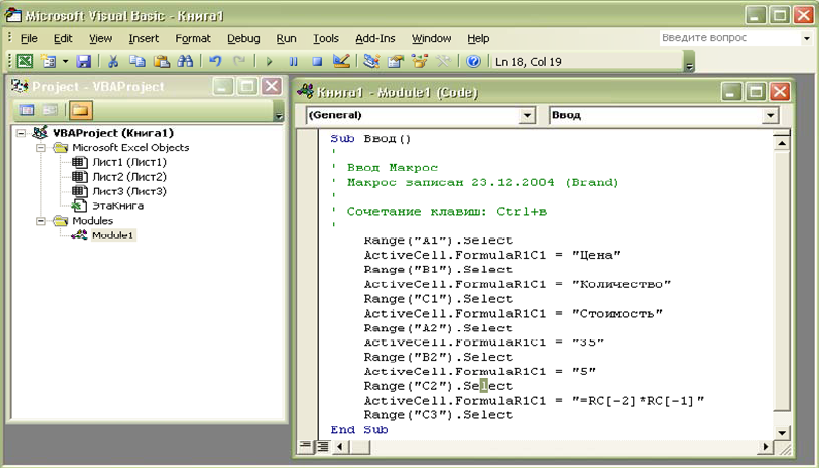The width and height of the screenshot is (819, 468).
Task: Open the Help menu
Action: tap(478, 38)
